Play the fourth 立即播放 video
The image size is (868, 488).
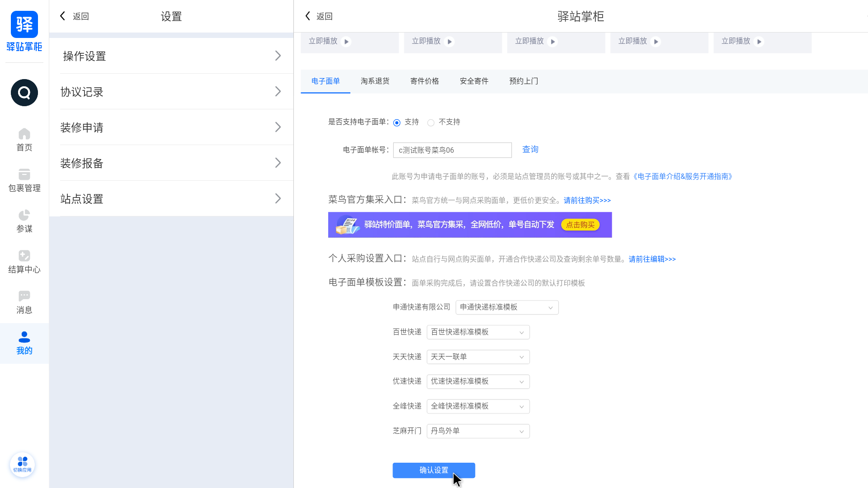(656, 42)
